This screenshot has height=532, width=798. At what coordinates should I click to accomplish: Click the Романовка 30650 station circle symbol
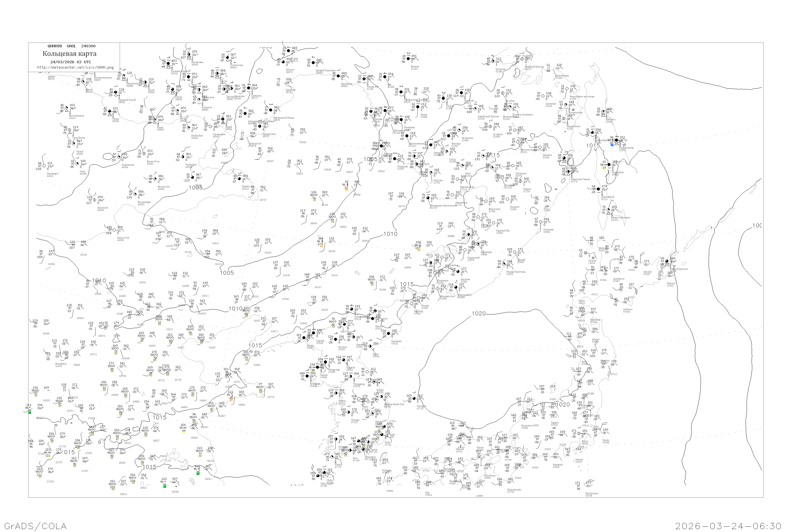(x=189, y=54)
